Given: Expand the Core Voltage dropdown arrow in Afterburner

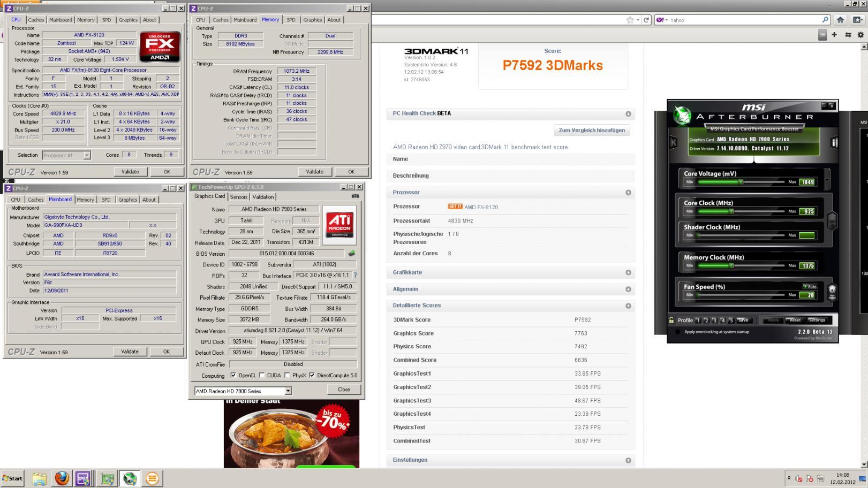Looking at the screenshot, I should (827, 180).
